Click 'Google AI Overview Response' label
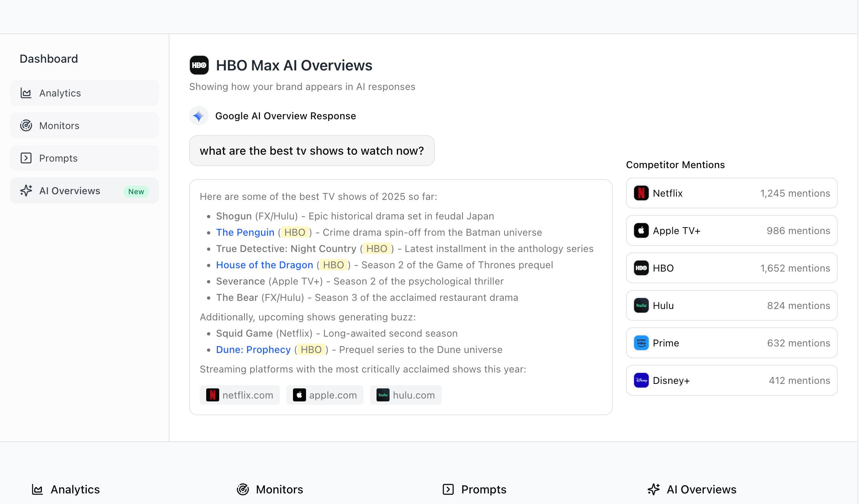 coord(286,116)
